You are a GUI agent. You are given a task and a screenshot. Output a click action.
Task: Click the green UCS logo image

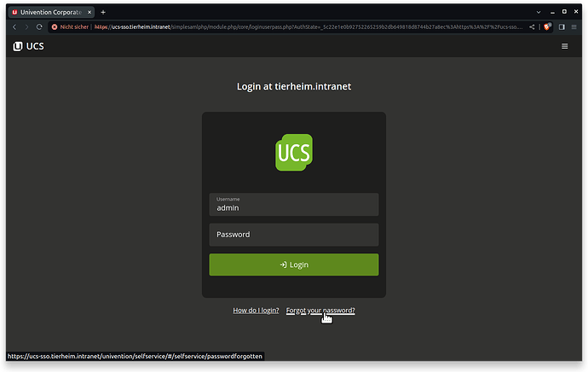[x=294, y=153]
